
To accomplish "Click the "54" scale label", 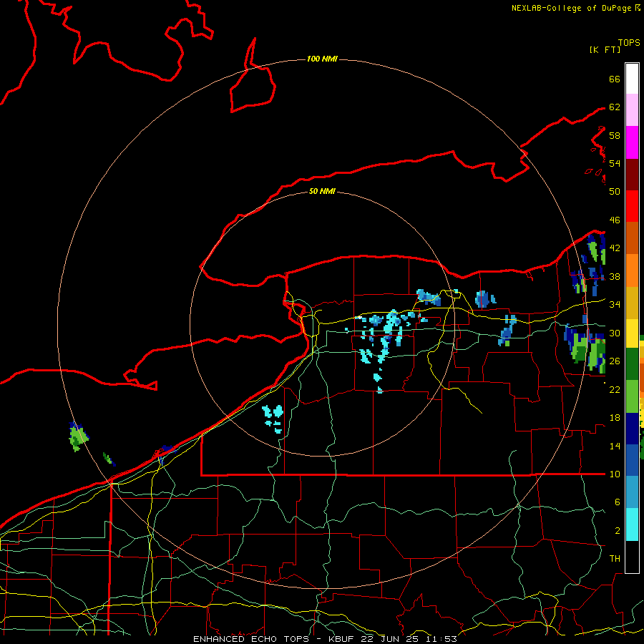I will click(615, 163).
